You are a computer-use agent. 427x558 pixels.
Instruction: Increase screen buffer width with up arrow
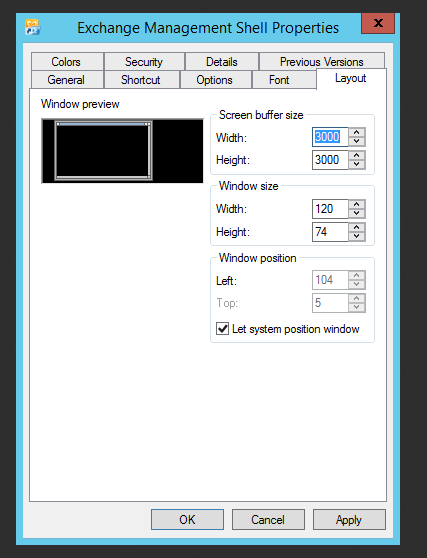(357, 132)
